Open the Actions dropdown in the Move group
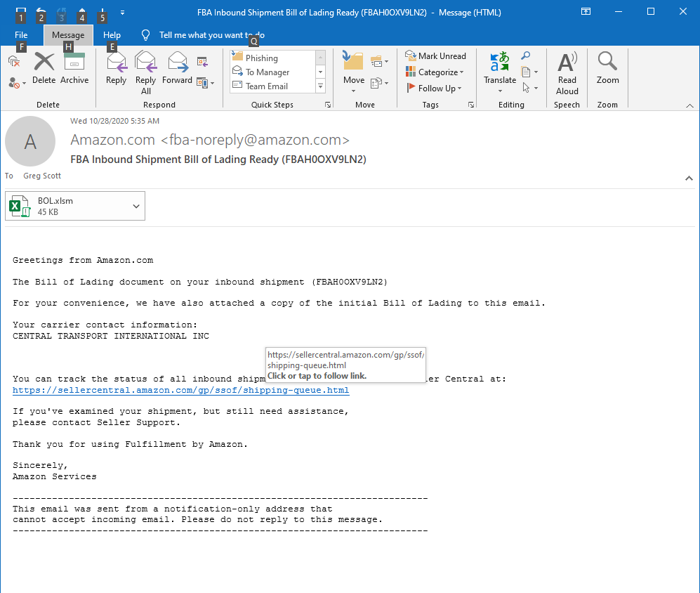 click(379, 83)
